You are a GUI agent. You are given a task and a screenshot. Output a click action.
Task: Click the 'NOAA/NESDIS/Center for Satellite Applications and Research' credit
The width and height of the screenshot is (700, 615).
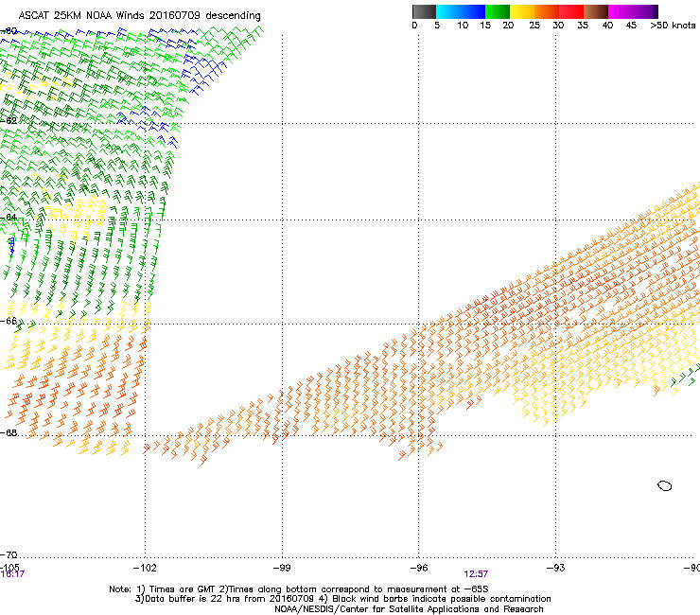pyautogui.click(x=409, y=609)
